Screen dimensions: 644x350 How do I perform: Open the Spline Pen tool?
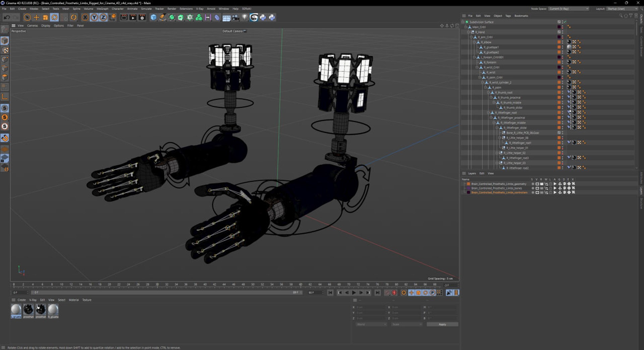[163, 17]
